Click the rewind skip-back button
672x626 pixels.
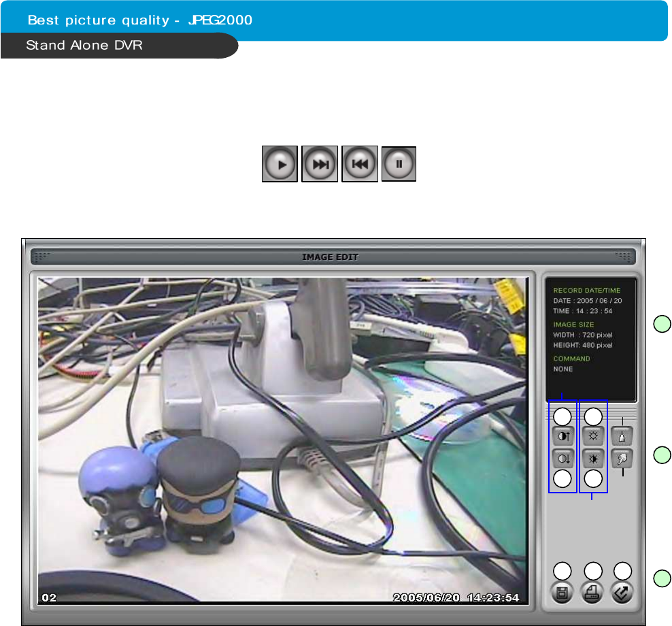(359, 164)
